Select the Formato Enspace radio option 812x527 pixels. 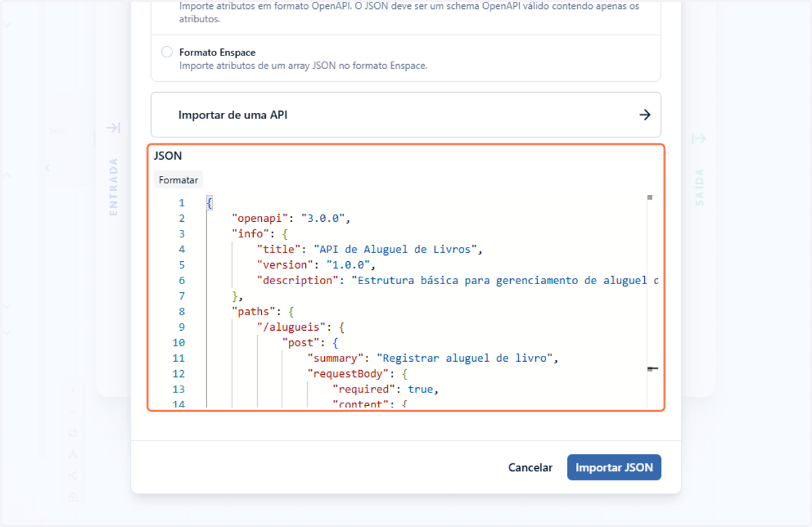(166, 52)
